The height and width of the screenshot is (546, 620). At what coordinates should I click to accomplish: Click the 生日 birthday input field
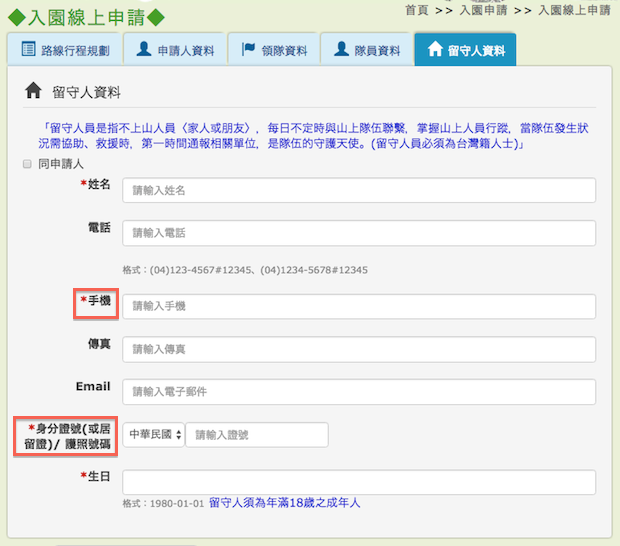(358, 482)
